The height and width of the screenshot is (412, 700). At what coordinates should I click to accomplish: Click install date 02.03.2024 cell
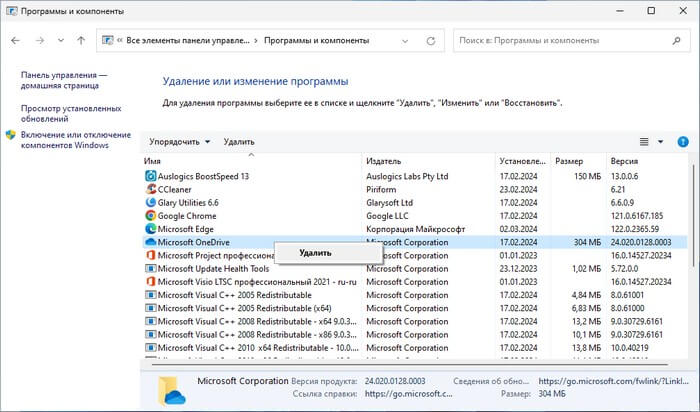point(518,229)
